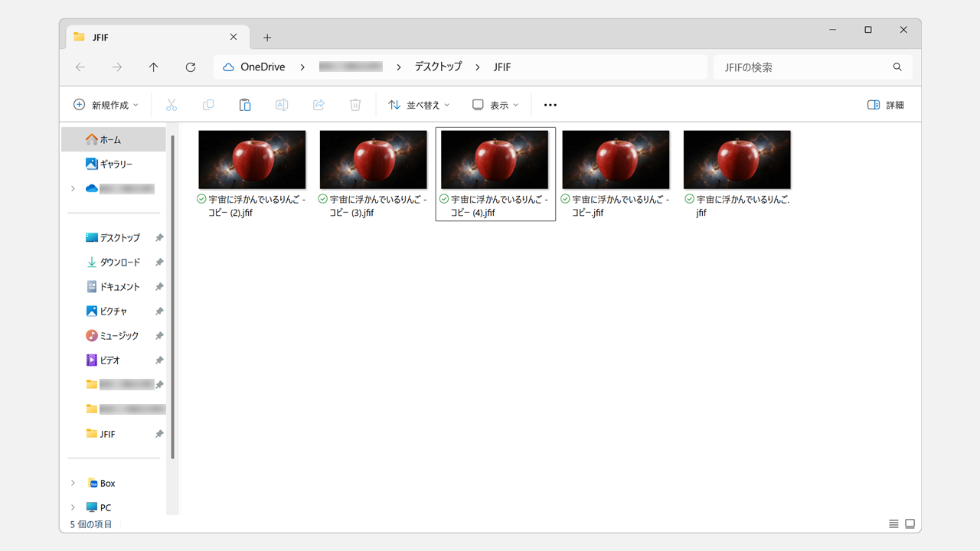Copy the selected file with the copy icon

(x=208, y=104)
